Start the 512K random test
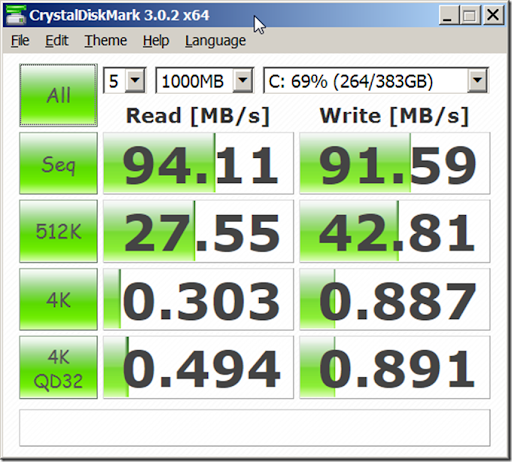Viewport: 512px width, 462px height. coord(58,231)
